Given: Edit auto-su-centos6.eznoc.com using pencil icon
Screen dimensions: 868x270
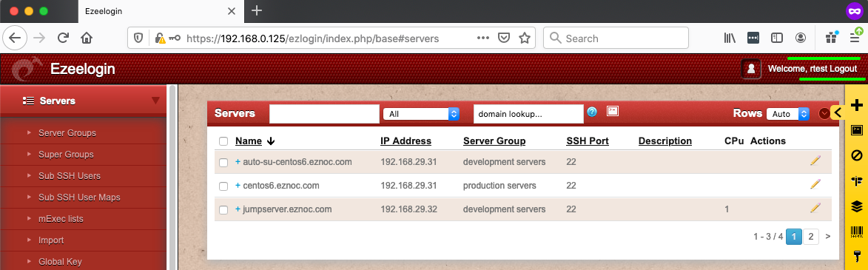Looking at the screenshot, I should (815, 161).
